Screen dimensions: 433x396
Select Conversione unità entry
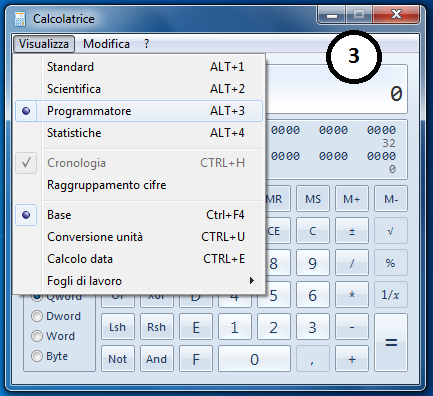(139, 237)
